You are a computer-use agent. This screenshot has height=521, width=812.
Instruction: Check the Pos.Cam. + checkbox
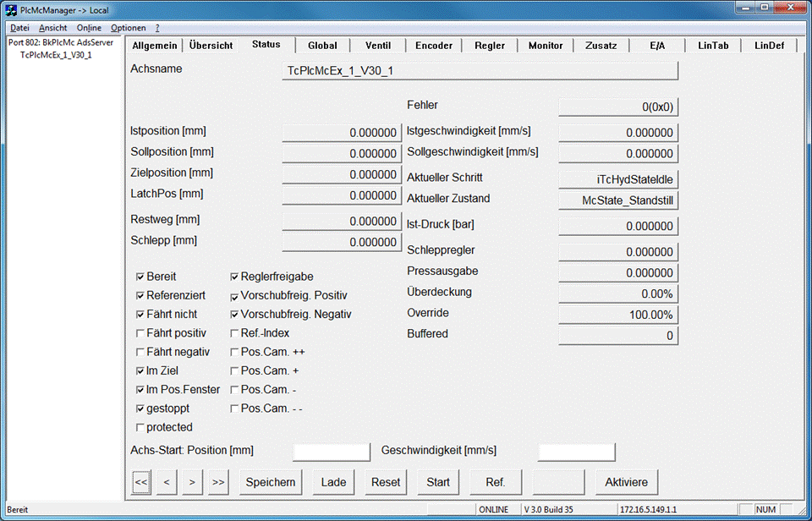point(234,370)
